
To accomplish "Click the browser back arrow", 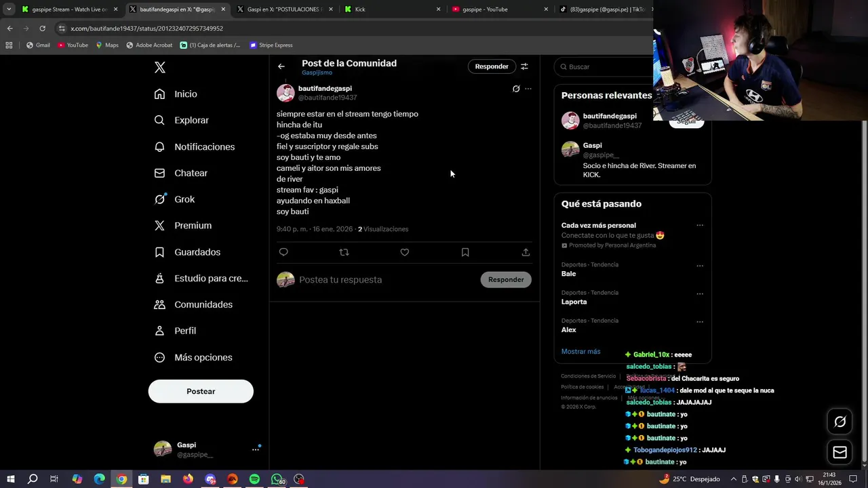I will [x=10, y=28].
